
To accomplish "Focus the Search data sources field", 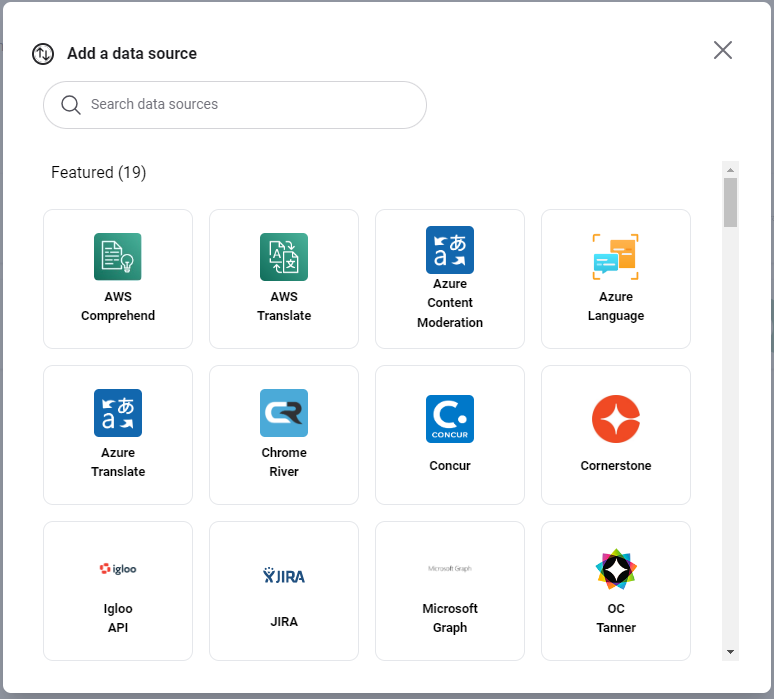I will pyautogui.click(x=235, y=105).
